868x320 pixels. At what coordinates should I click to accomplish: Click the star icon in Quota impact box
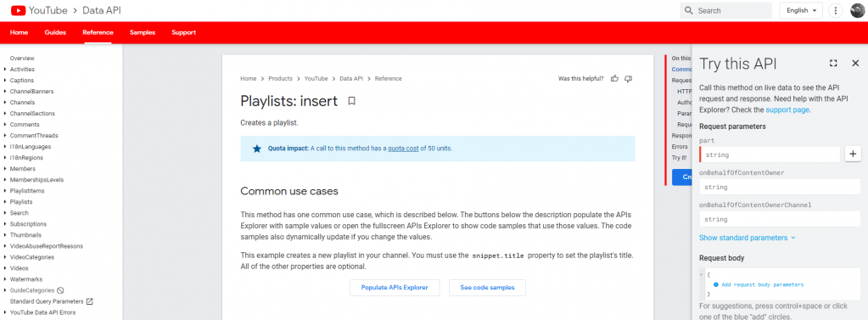click(256, 149)
